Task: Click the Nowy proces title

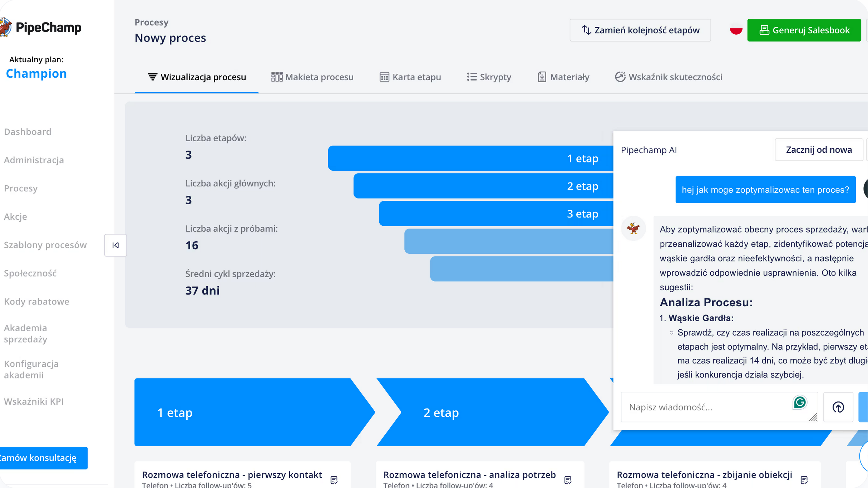Action: click(x=170, y=38)
